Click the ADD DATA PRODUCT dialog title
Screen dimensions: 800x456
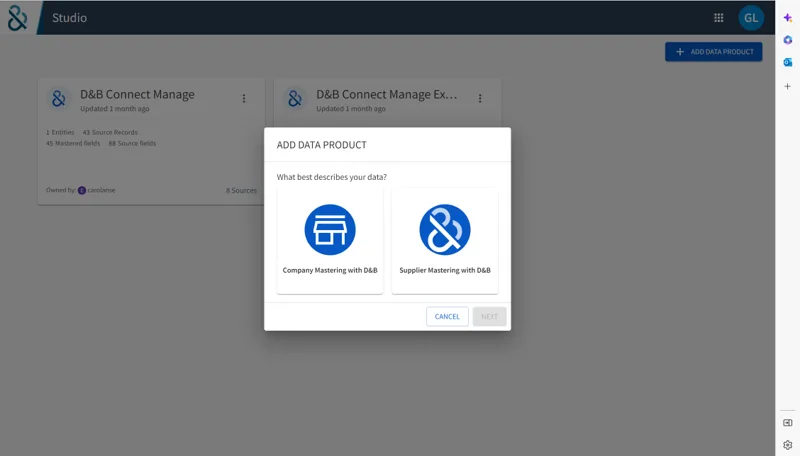pyautogui.click(x=321, y=145)
